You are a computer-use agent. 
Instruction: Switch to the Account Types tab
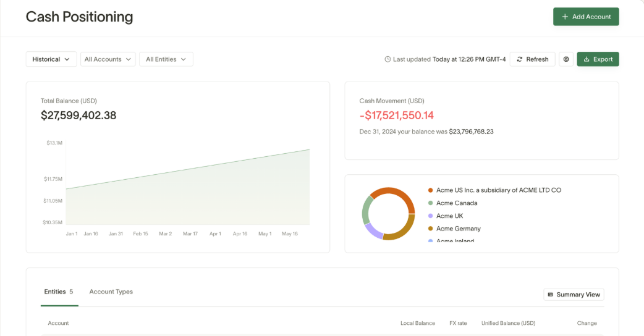[111, 292]
